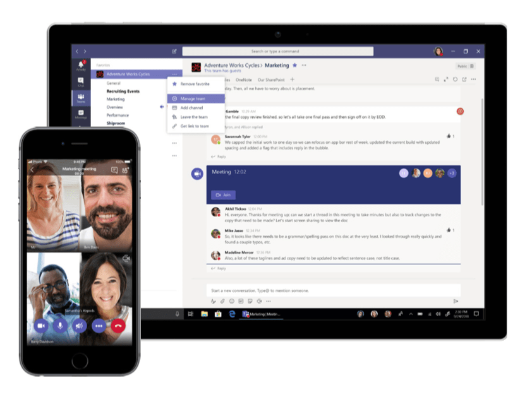Open the Windows action center notifications

point(476,314)
